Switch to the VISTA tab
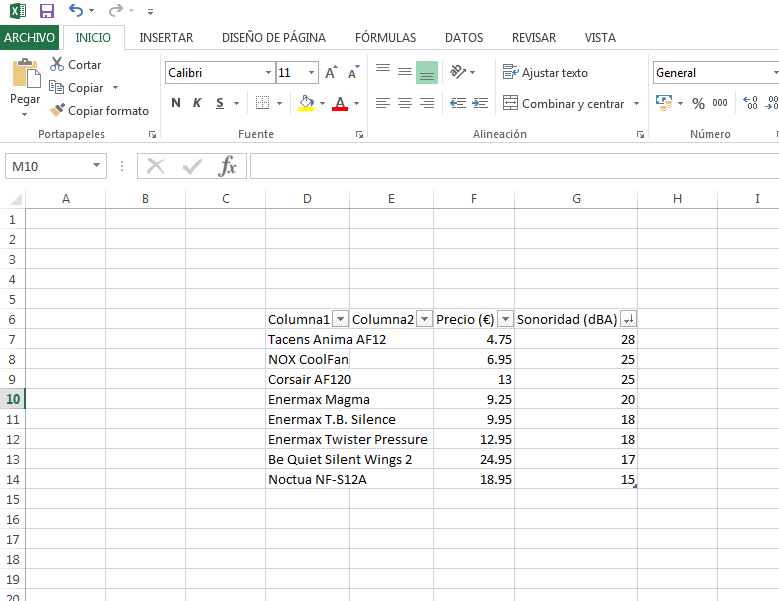 tap(600, 38)
